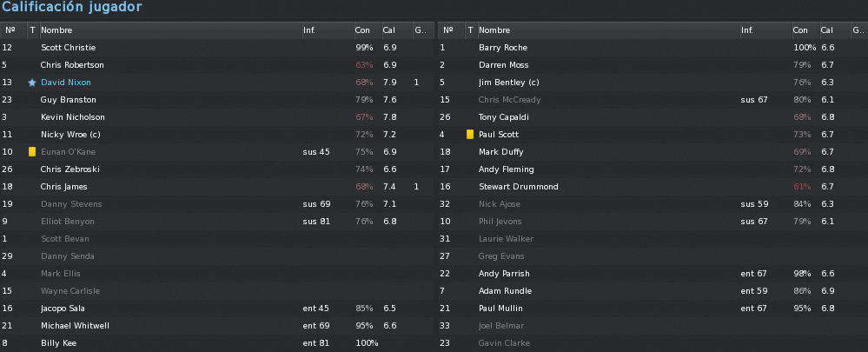Click Eunan O'Kane's yellow card icon
Viewport: 868px width, 352px height.
tap(32, 151)
